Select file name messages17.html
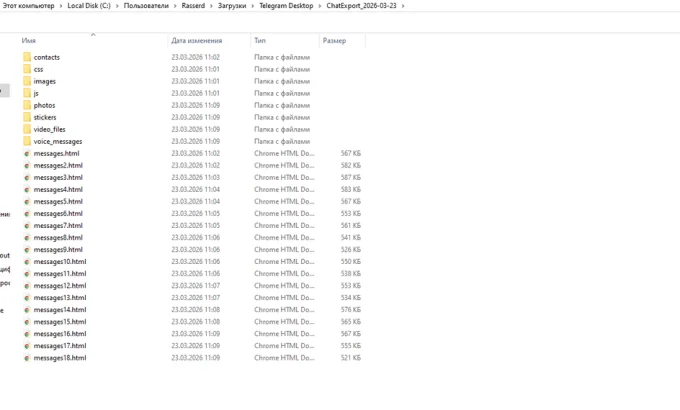This screenshot has width=680, height=410. 60,346
